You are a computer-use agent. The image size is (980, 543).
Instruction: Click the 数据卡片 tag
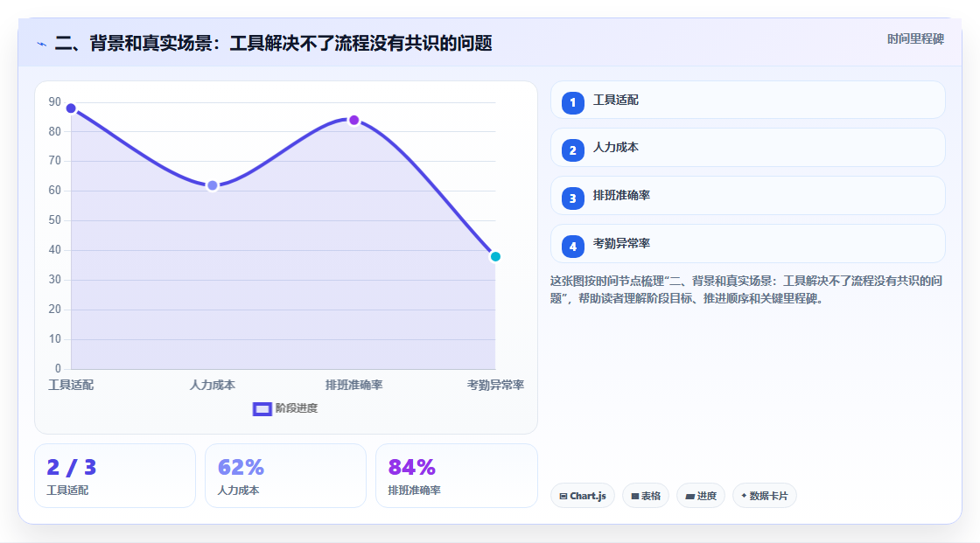tap(765, 496)
